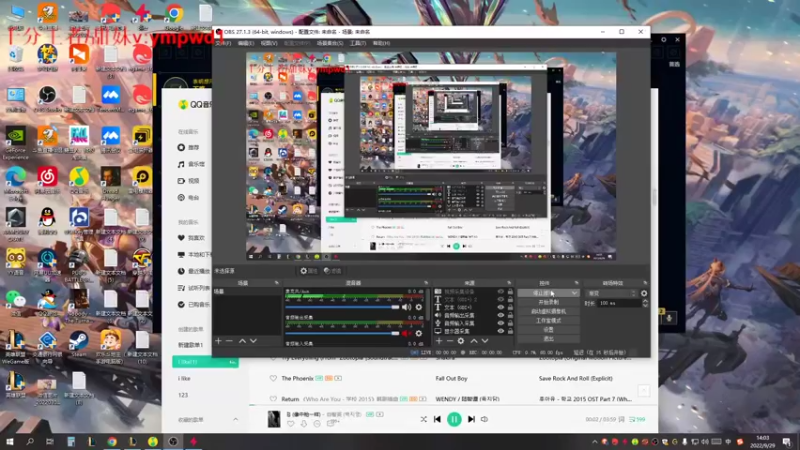
Task: Open source Properties button above the docks
Action: pyautogui.click(x=309, y=271)
